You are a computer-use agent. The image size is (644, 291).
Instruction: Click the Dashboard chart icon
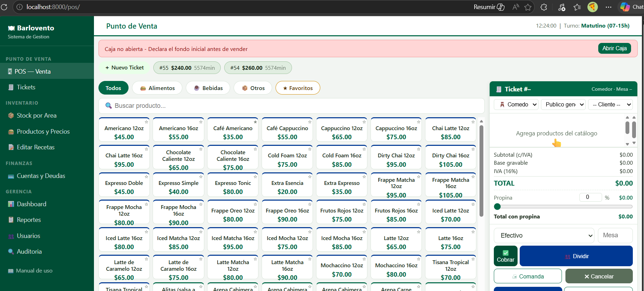coord(11,204)
